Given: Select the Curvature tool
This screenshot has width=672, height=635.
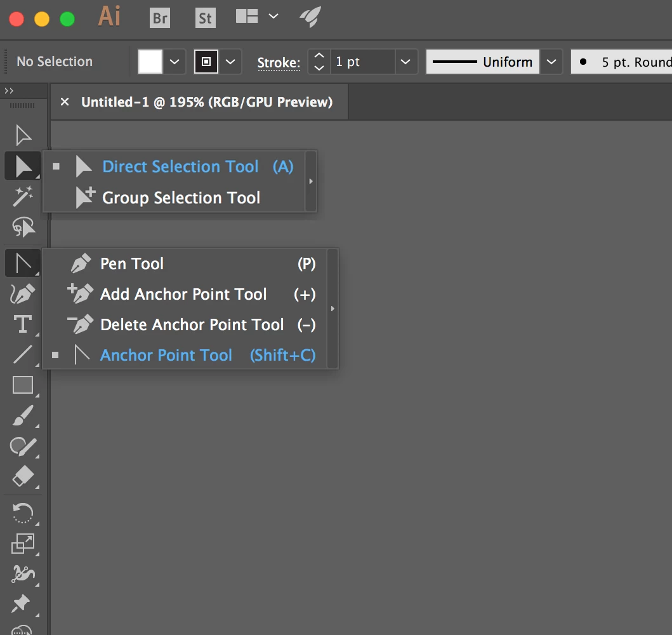Looking at the screenshot, I should 23,294.
